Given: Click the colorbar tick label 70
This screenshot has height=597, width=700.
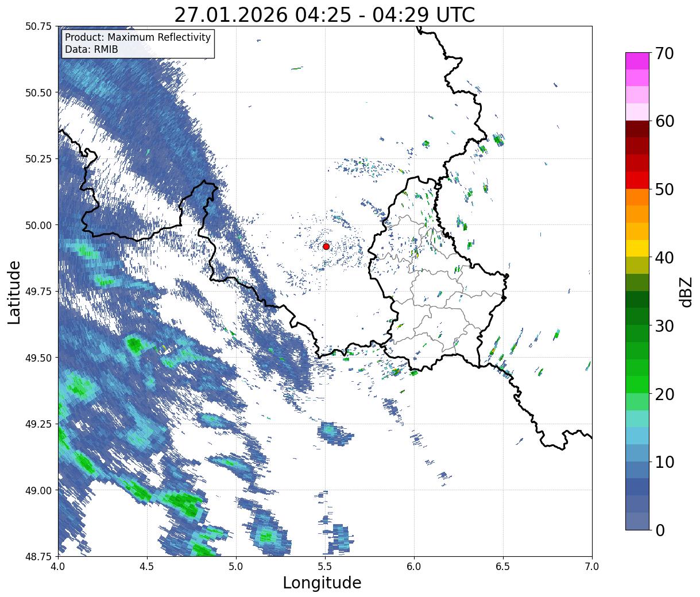Looking at the screenshot, I should [664, 53].
